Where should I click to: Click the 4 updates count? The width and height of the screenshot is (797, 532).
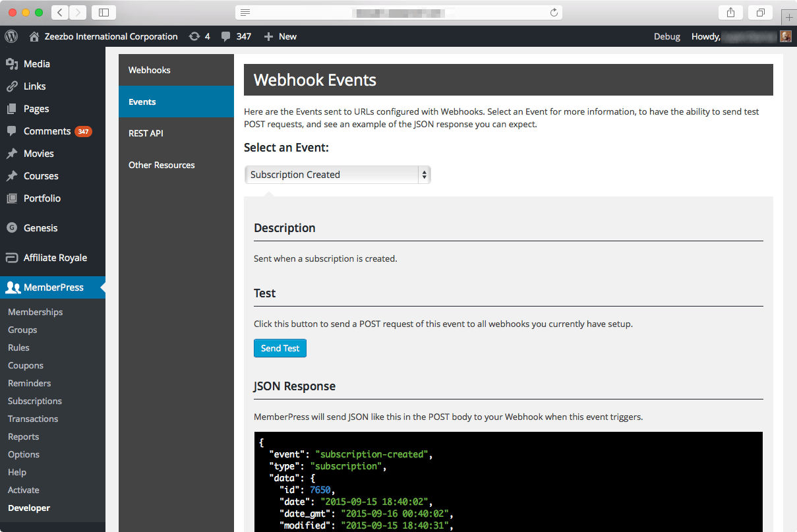tap(207, 36)
